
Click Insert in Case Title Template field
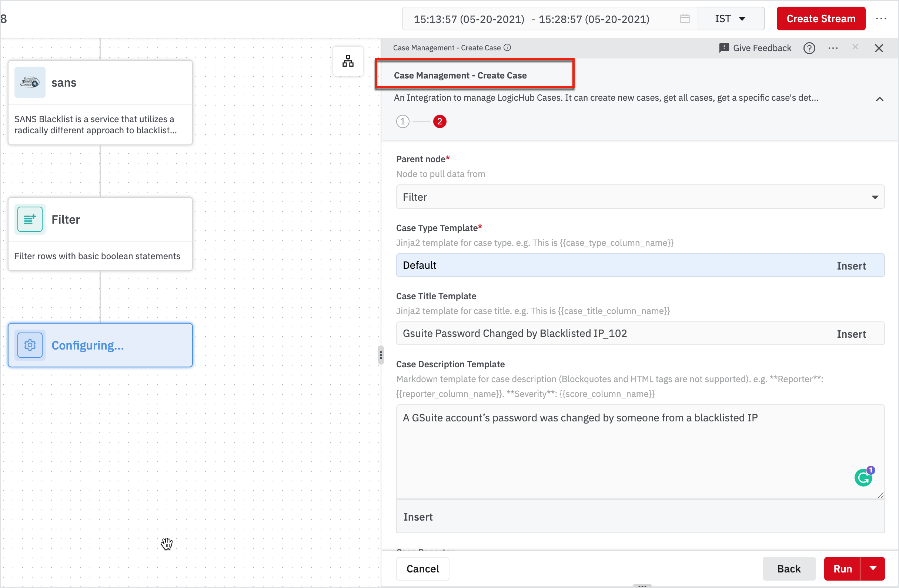[851, 334]
